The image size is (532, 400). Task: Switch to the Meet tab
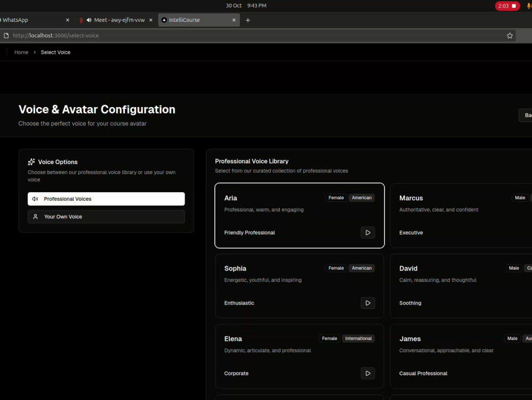[115, 20]
